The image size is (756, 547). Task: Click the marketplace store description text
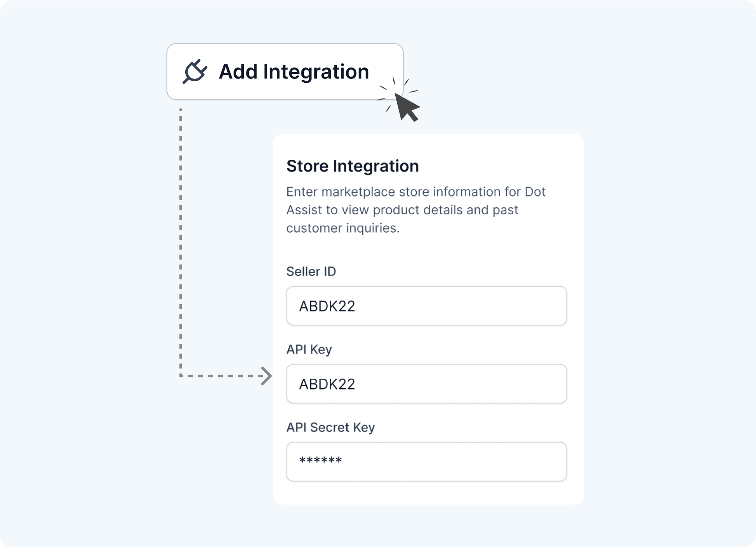[416, 210]
